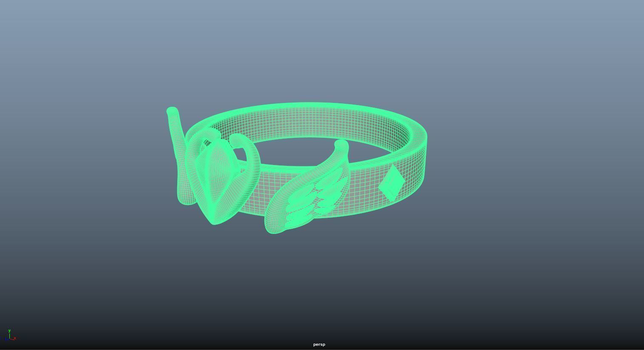Select the diamond-shaped inset on the ring band
This screenshot has height=350, width=644.
pyautogui.click(x=391, y=183)
